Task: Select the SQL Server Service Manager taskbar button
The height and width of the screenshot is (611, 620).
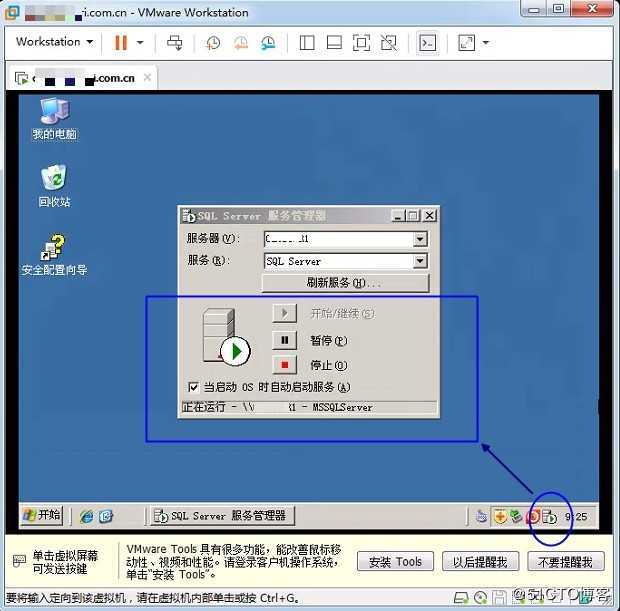Action: 222,516
